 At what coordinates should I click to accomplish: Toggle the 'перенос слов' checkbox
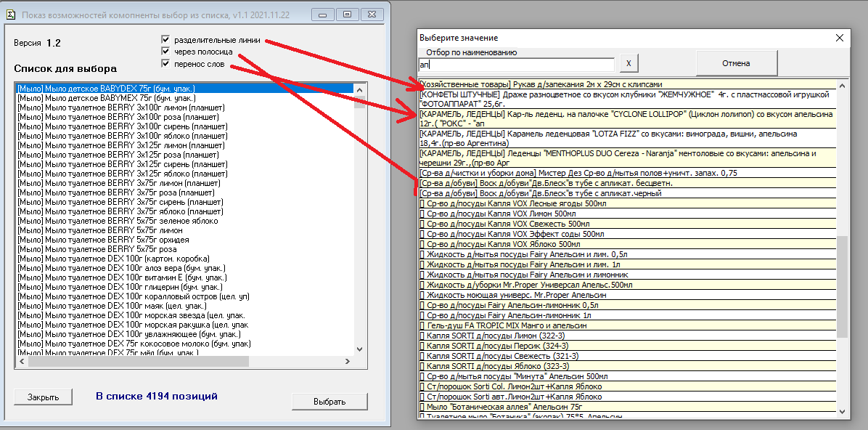point(165,64)
